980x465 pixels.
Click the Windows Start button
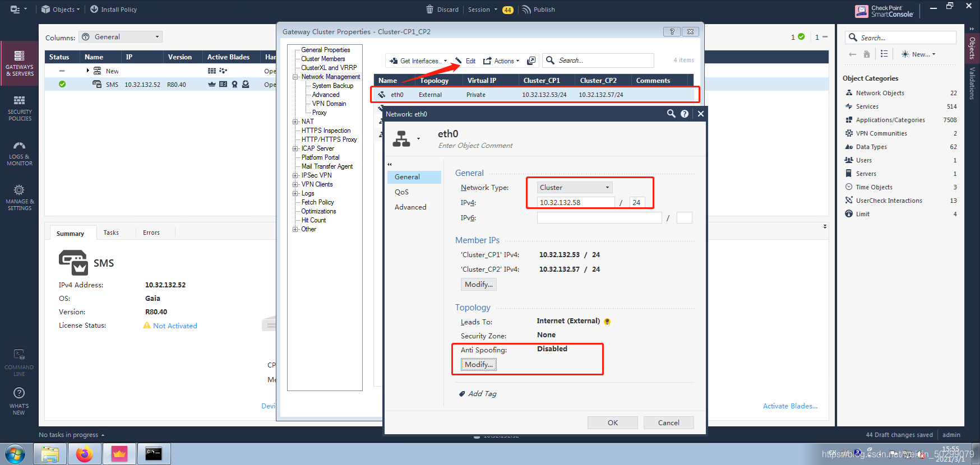tap(16, 454)
